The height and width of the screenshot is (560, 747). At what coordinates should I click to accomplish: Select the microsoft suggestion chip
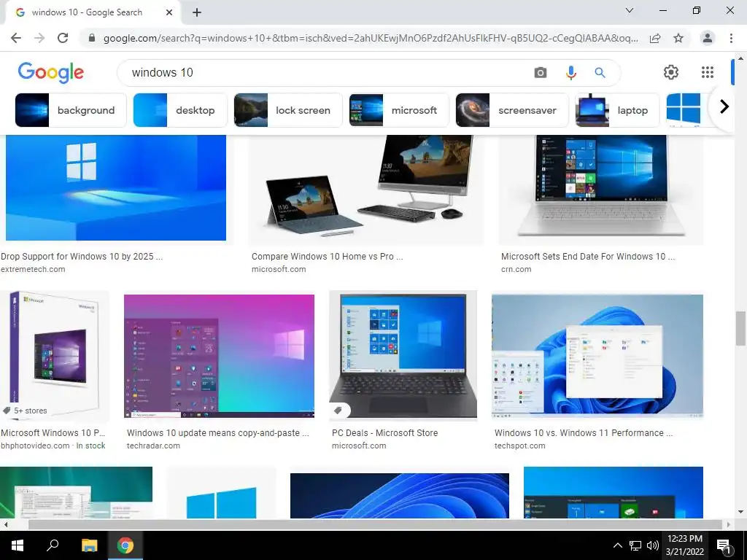(x=399, y=110)
